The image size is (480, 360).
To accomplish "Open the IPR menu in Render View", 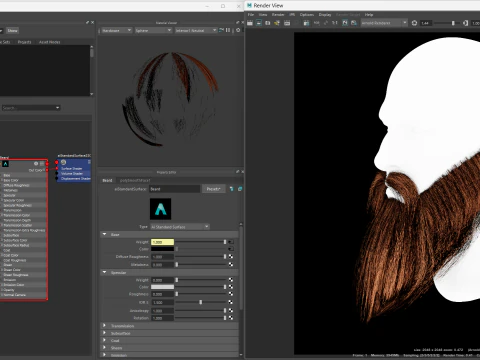I will click(x=292, y=15).
